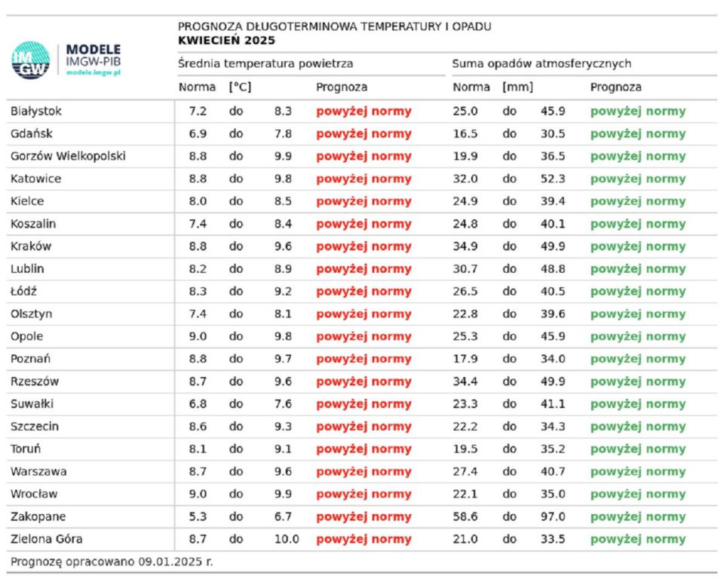
Task: Open the modele.imgw.pl link under logo
Action: pyautogui.click(x=94, y=73)
